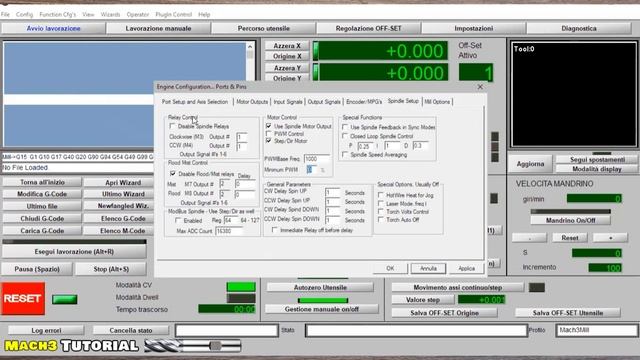Open the Percorso utensile screen
The height and width of the screenshot is (360, 640).
click(264, 29)
